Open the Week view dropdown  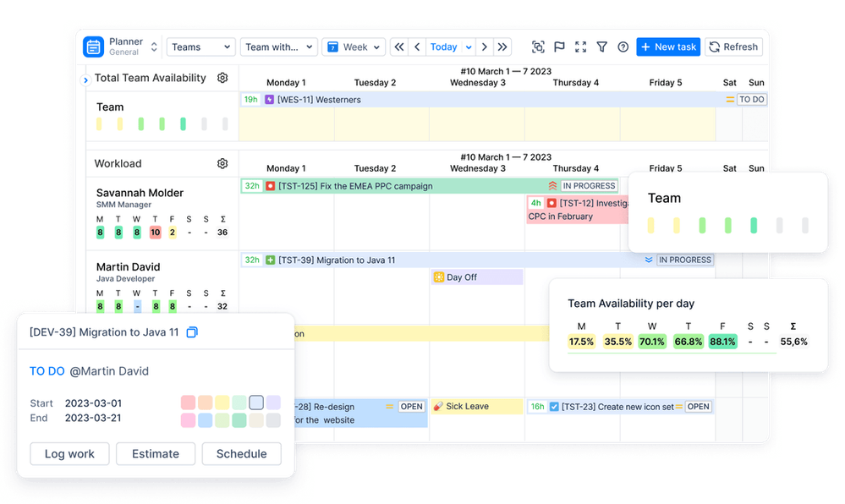(354, 47)
